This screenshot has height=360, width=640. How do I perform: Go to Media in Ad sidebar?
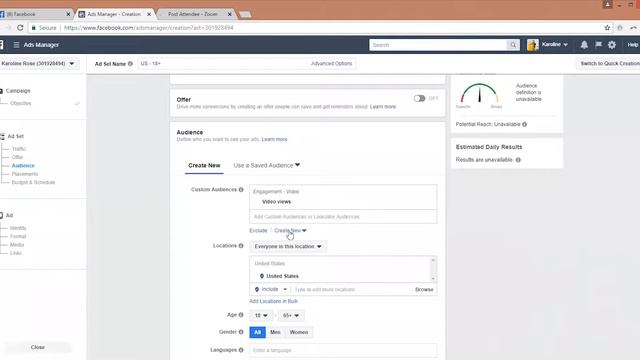click(17, 244)
